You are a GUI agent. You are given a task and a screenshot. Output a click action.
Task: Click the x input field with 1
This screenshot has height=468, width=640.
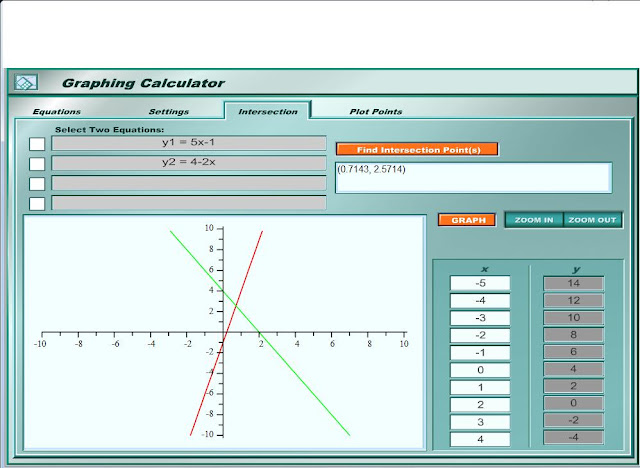(480, 387)
